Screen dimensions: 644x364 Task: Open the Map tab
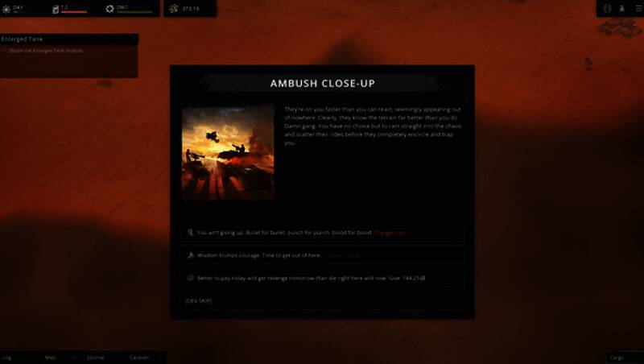(x=50, y=358)
